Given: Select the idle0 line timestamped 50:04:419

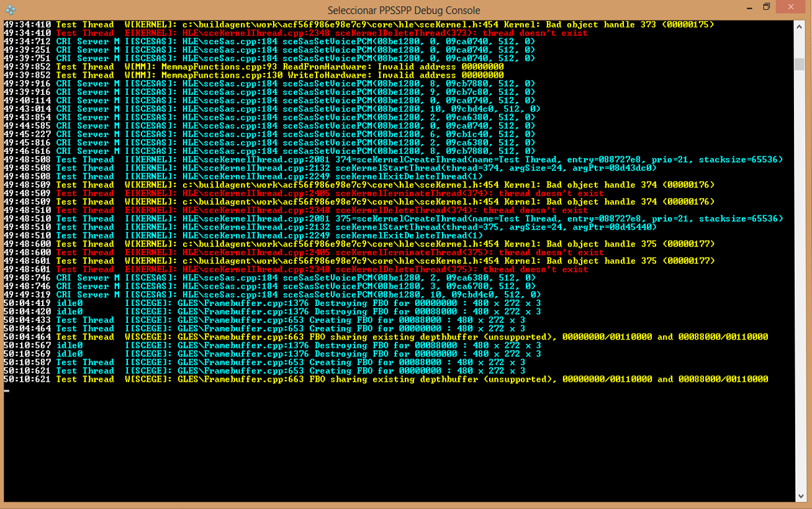Looking at the screenshot, I should click(272, 303).
